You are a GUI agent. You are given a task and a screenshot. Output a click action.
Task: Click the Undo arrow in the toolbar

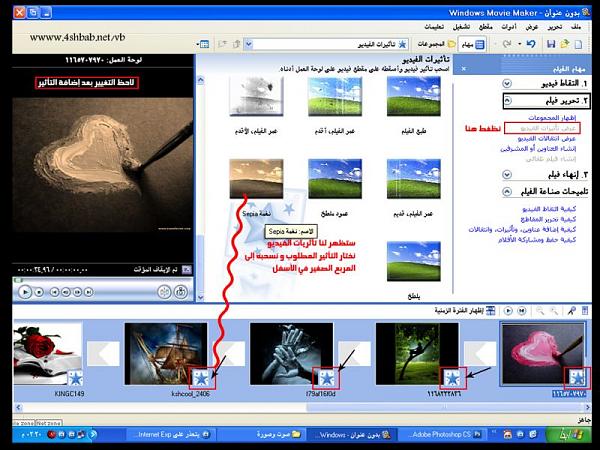click(529, 45)
